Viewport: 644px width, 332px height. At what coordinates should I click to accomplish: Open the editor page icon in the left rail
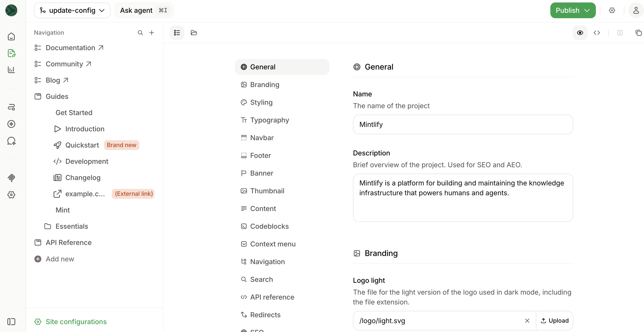[11, 53]
